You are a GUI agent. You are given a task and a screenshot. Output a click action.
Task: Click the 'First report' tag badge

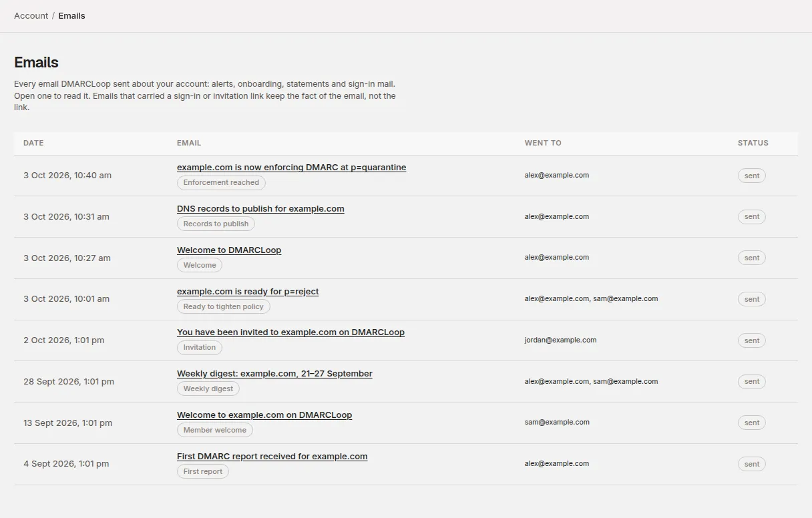[x=203, y=471]
